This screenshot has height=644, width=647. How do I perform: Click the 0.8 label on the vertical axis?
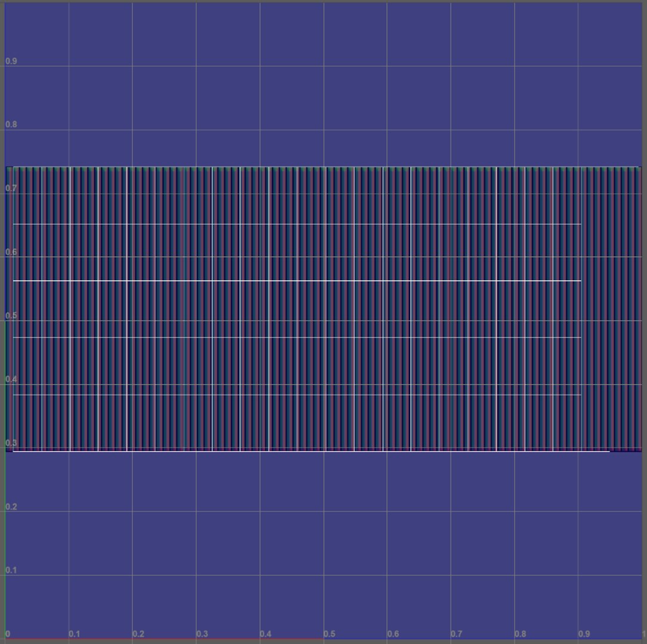[11, 125]
